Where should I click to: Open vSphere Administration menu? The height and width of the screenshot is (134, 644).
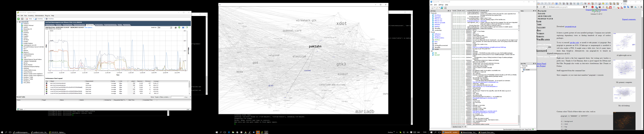(x=39, y=16)
